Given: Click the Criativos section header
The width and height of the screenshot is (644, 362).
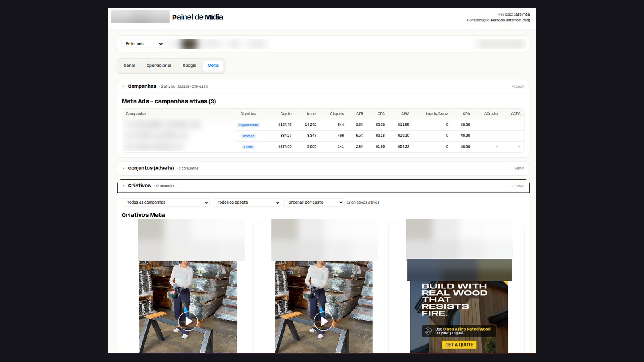Looking at the screenshot, I should tap(323, 186).
